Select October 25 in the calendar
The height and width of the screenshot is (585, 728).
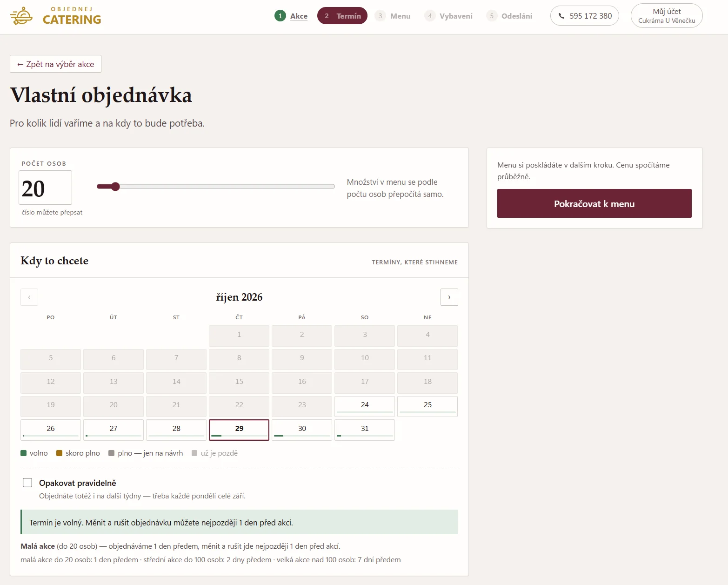coord(427,406)
